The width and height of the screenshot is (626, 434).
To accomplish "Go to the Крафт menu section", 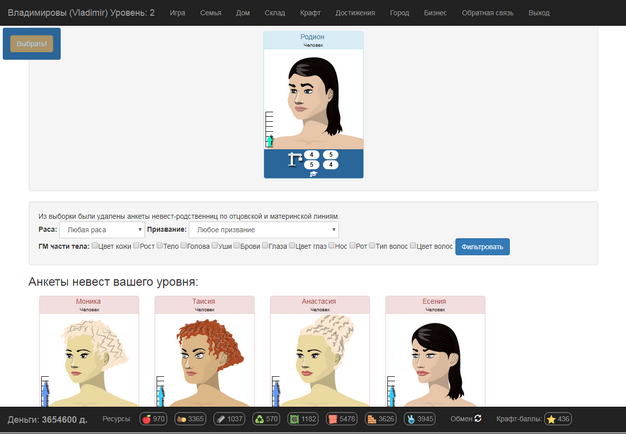I will [x=310, y=13].
